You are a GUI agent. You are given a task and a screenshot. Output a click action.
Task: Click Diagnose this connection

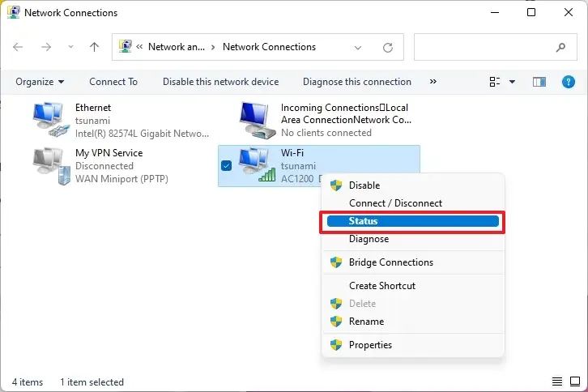click(x=356, y=82)
